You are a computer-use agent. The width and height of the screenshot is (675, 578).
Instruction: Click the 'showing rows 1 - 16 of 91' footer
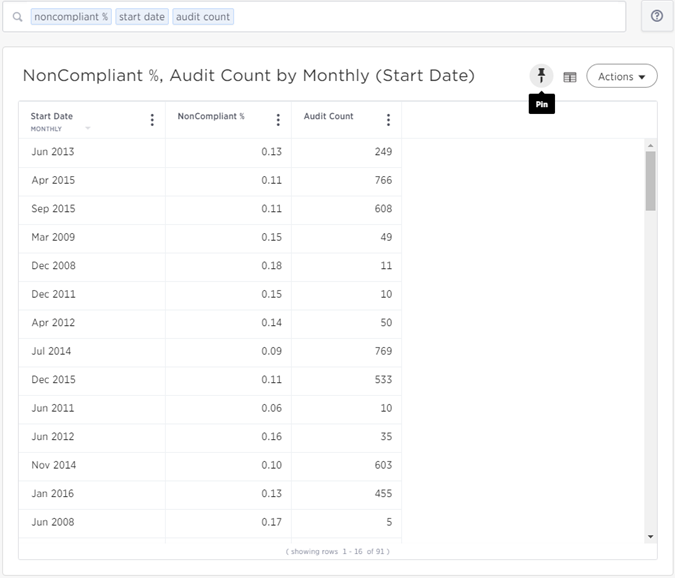pos(338,551)
